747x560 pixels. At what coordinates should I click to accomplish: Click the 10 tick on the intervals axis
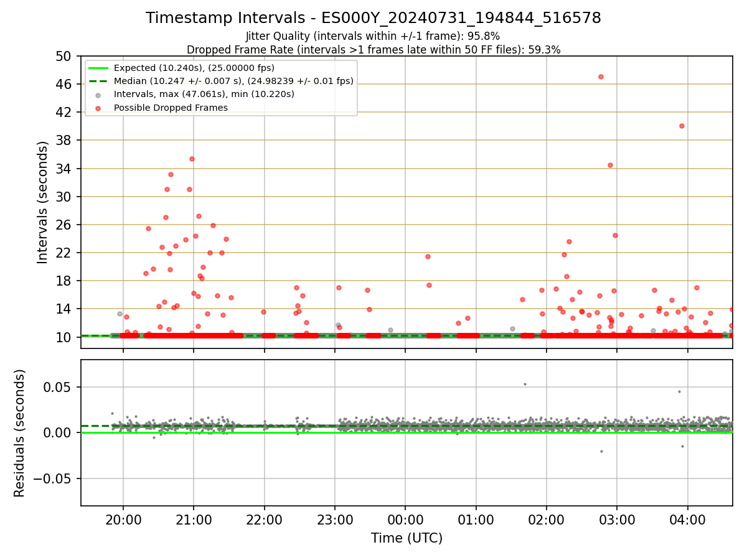[65, 337]
